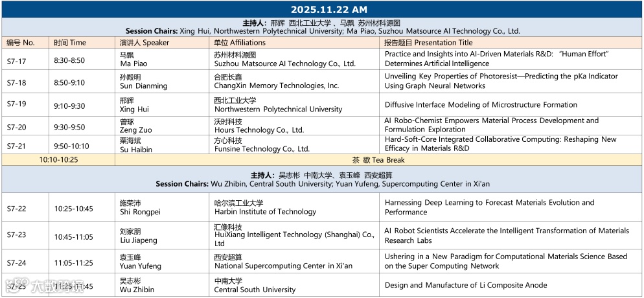
Task: Select the 8:50-9:10 time cell
Action: coord(69,83)
